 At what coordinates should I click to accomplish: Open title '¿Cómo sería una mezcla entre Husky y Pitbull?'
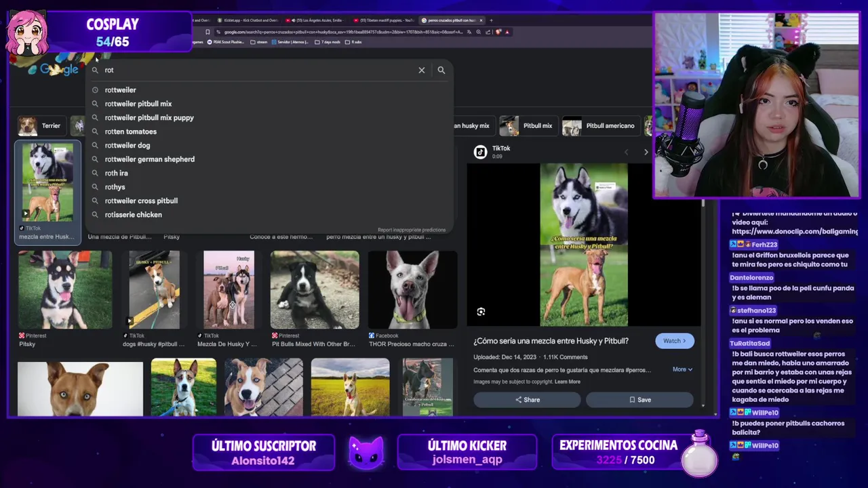(x=551, y=341)
